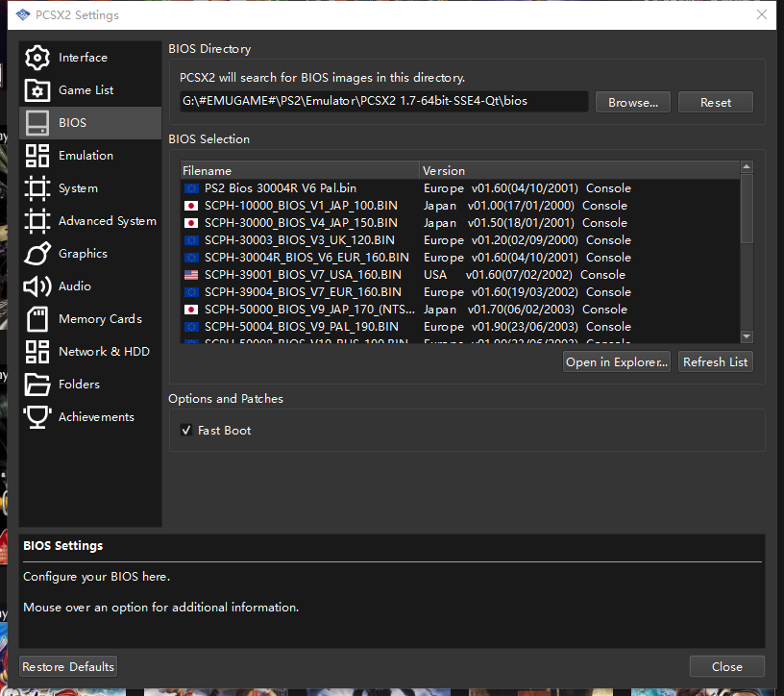Click the Emulation grid icon

pos(37,156)
